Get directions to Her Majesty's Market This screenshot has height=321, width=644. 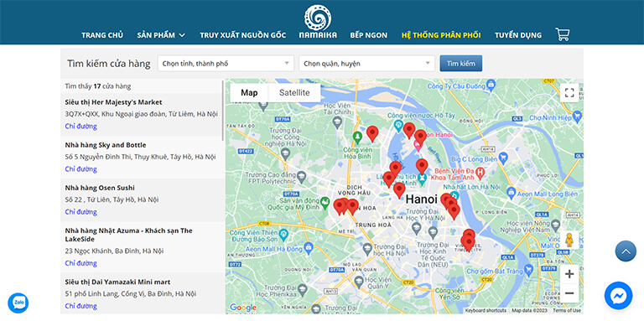pos(80,127)
